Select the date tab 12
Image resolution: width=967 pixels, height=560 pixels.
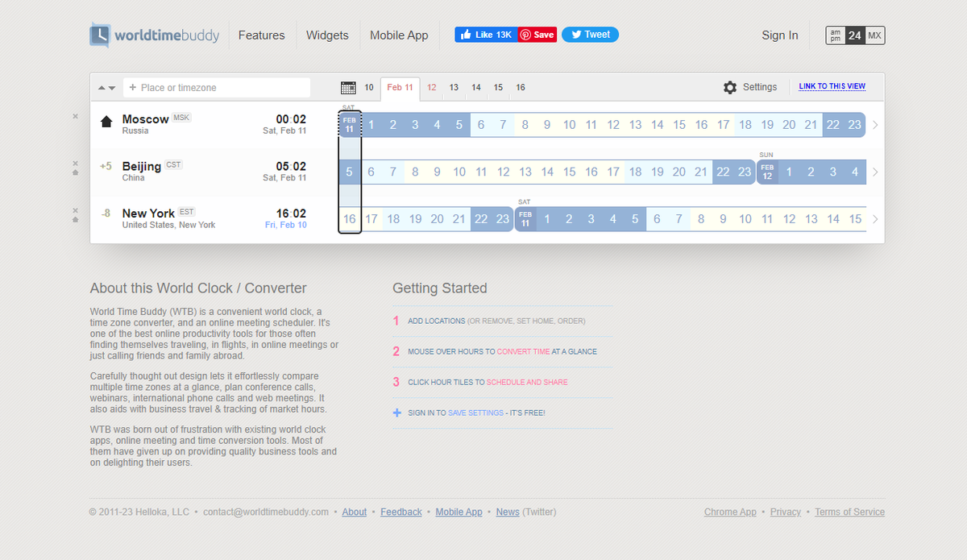[x=432, y=88]
